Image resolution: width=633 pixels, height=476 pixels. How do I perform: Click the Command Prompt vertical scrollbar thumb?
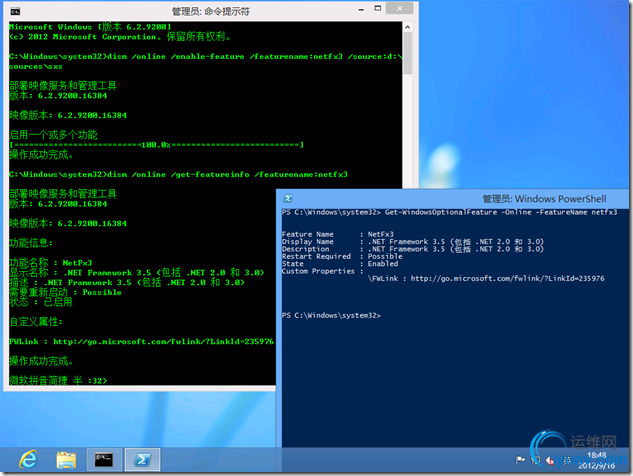[408, 53]
